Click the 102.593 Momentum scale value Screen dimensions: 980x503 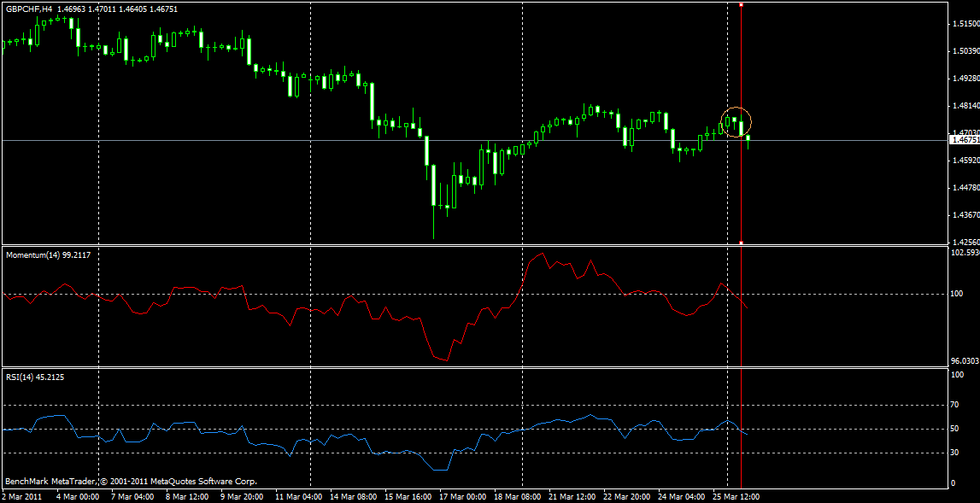tap(965, 253)
